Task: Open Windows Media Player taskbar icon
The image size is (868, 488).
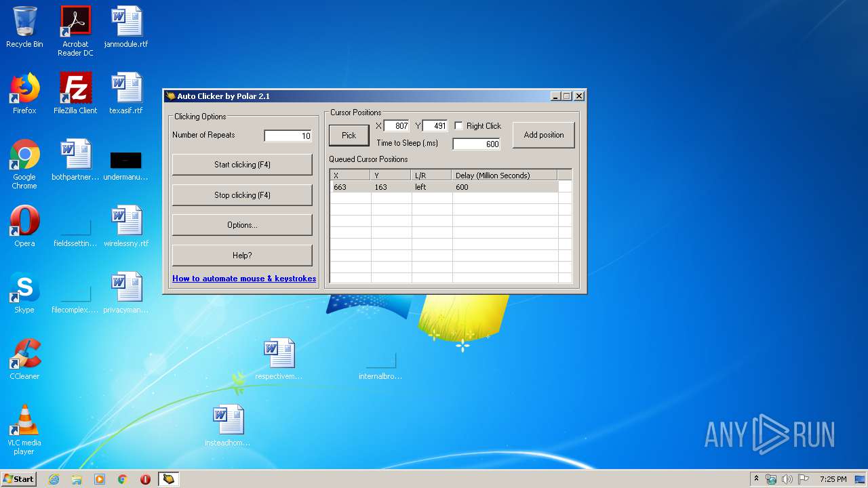Action: [x=100, y=479]
